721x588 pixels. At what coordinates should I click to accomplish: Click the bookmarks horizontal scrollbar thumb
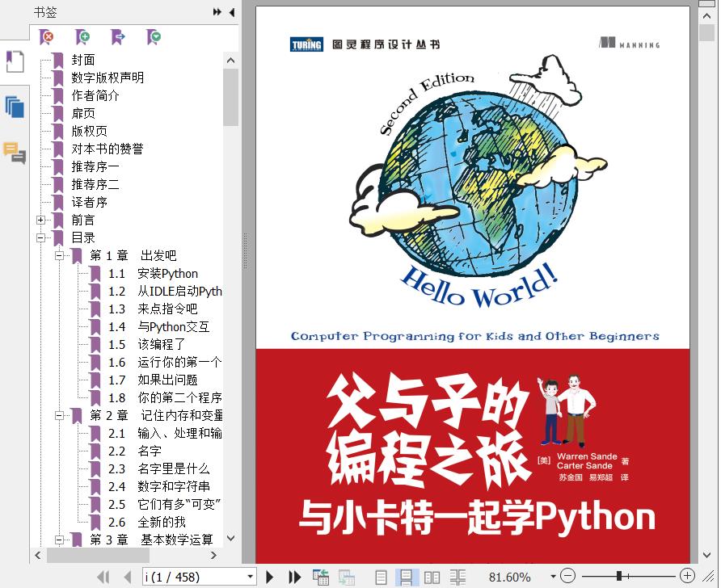click(98, 556)
